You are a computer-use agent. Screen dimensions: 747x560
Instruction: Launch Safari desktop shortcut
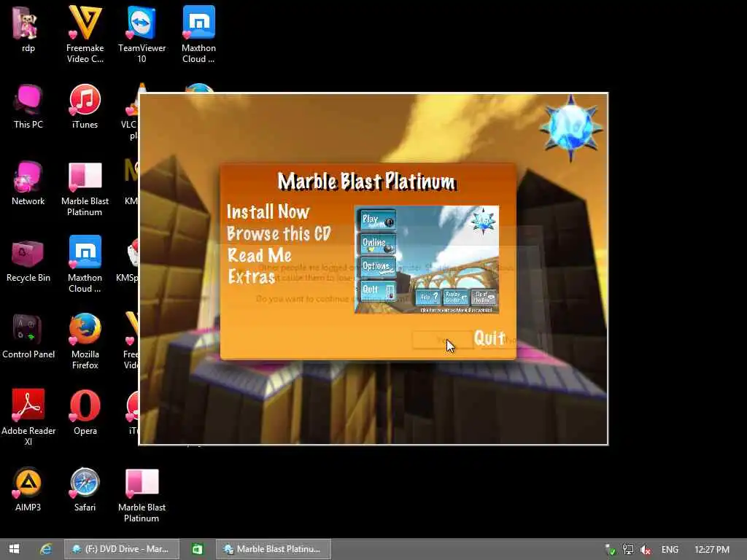click(85, 489)
